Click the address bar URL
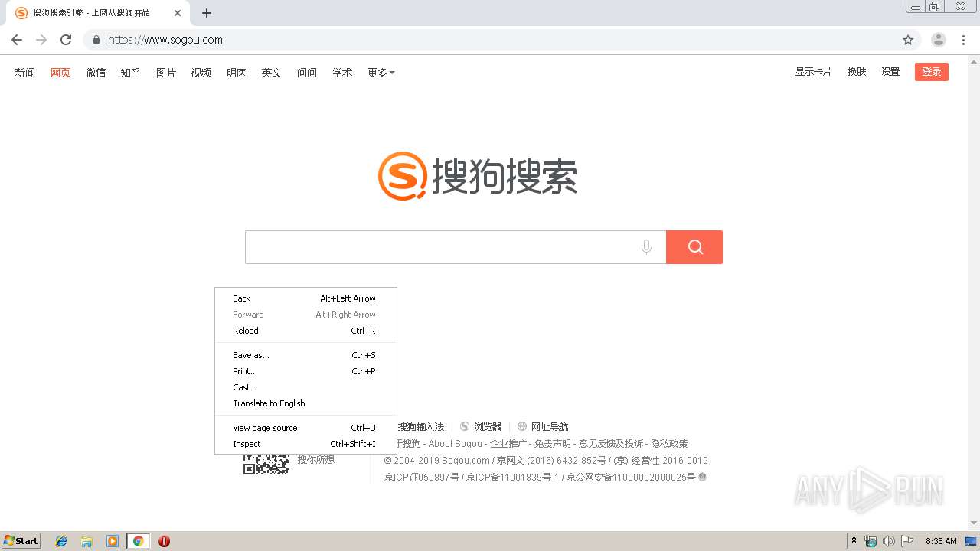This screenshot has width=980, height=551. (x=165, y=40)
